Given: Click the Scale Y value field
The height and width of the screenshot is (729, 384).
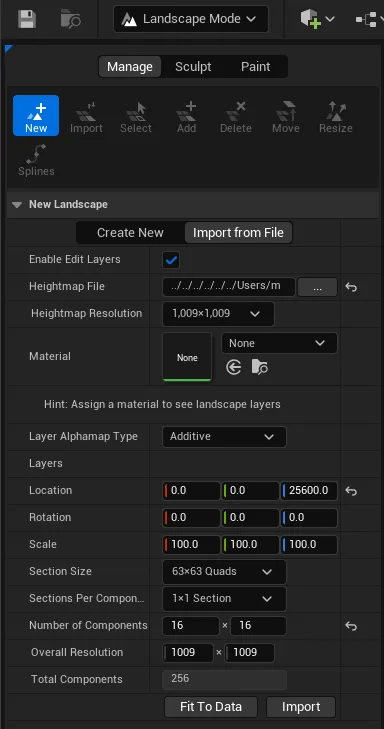Looking at the screenshot, I should [250, 545].
